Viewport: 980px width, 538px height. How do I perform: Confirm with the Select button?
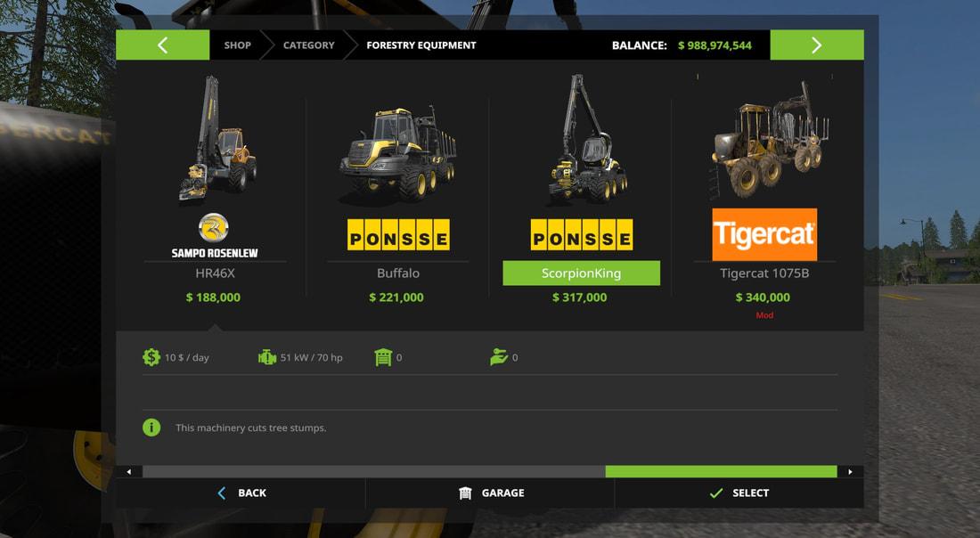(739, 493)
